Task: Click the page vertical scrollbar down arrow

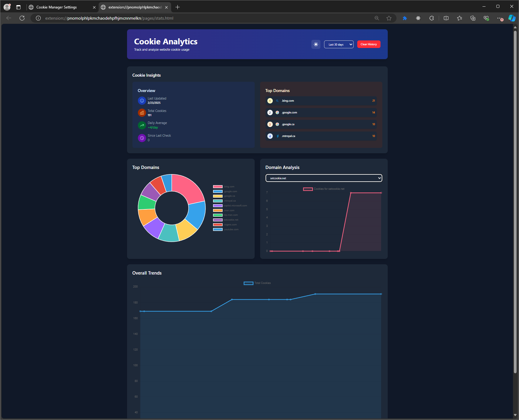Action: 515,415
